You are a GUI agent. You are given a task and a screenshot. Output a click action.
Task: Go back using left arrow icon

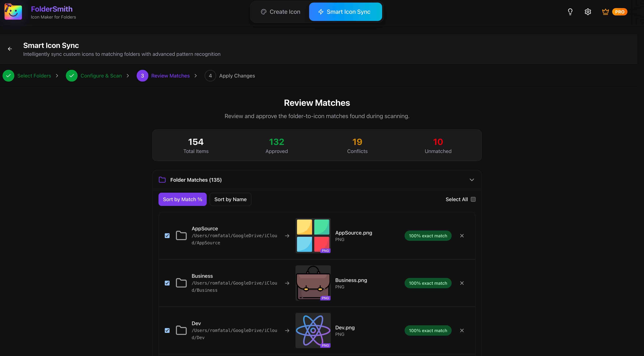click(x=10, y=49)
